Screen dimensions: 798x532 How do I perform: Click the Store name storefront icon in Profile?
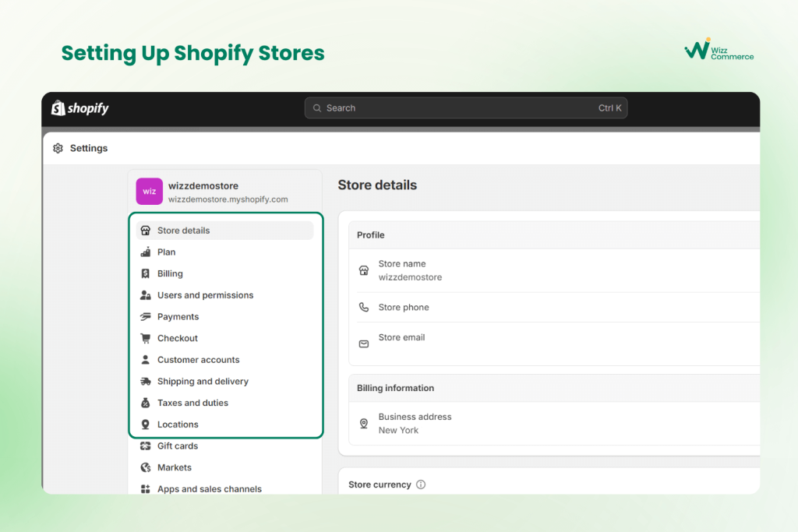point(364,270)
